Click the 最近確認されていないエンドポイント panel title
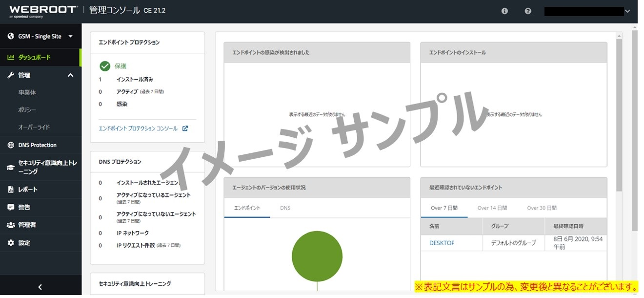This screenshot has height=298, width=644. [465, 188]
